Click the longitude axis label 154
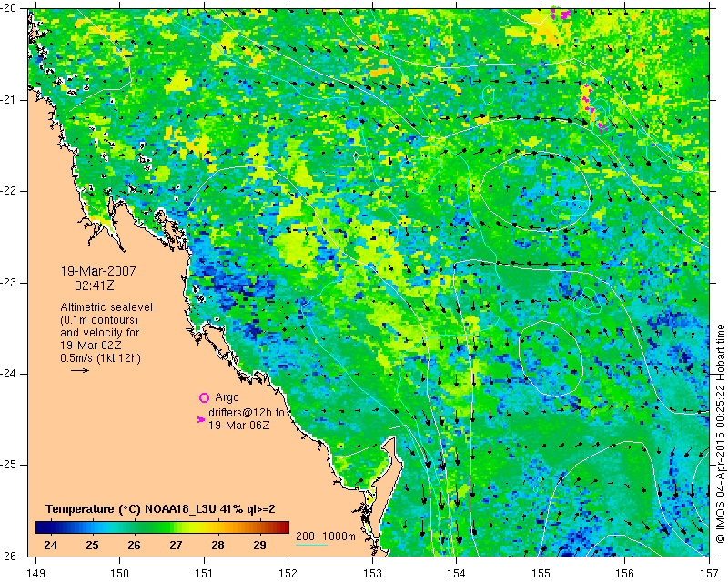The image size is (728, 582). [x=457, y=574]
